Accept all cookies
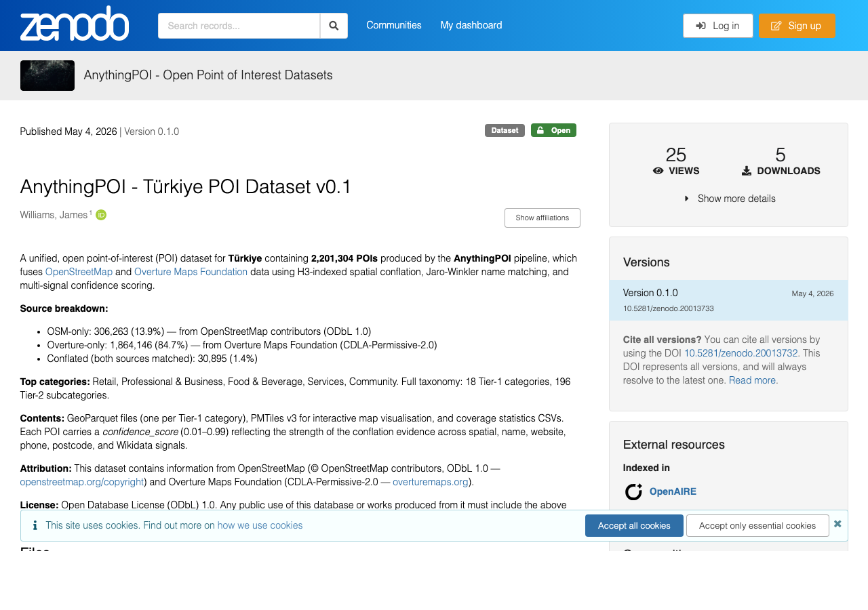Viewport: 868px width, 610px height. tap(634, 525)
